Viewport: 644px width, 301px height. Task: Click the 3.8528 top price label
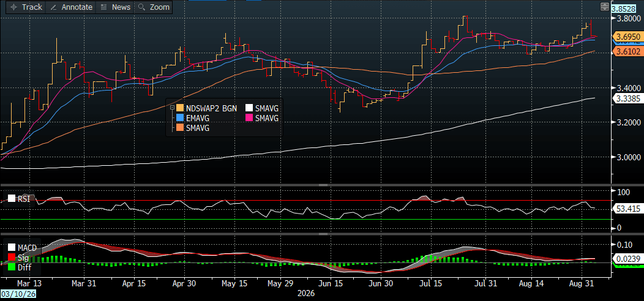tap(622, 9)
